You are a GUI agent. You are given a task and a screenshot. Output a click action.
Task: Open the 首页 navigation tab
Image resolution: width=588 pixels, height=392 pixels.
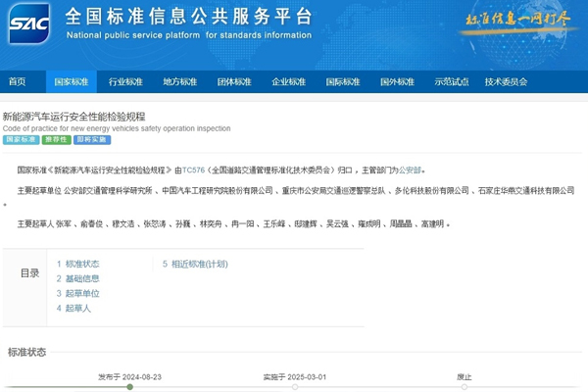coord(19,81)
